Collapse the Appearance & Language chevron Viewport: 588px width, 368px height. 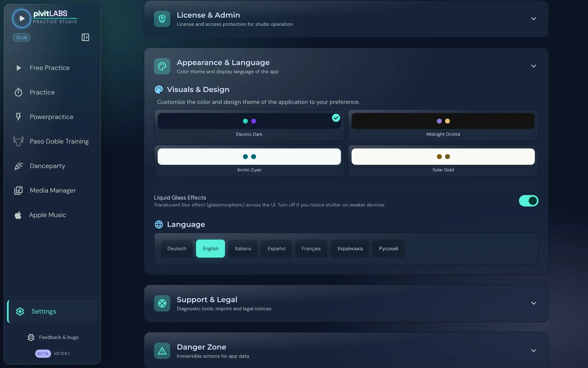(x=533, y=66)
